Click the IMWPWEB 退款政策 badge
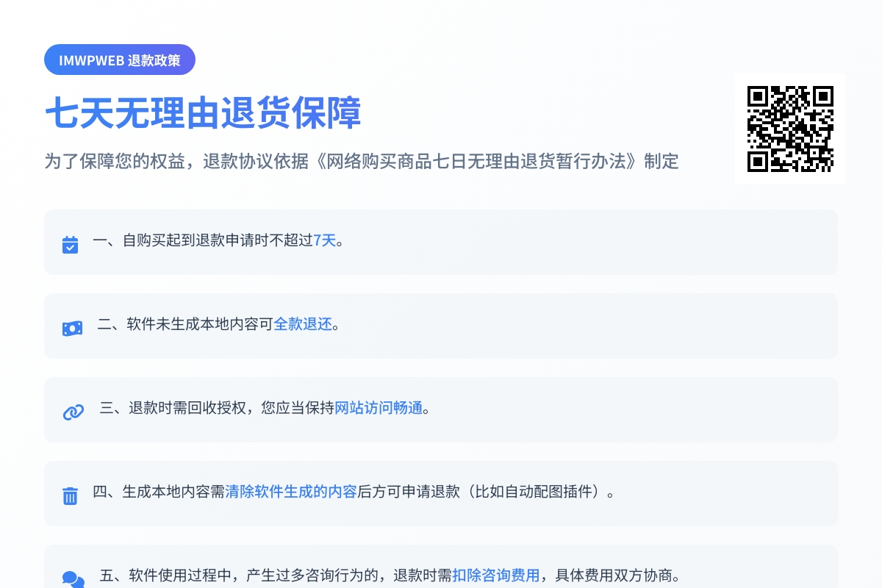This screenshot has width=882, height=588. (x=120, y=60)
